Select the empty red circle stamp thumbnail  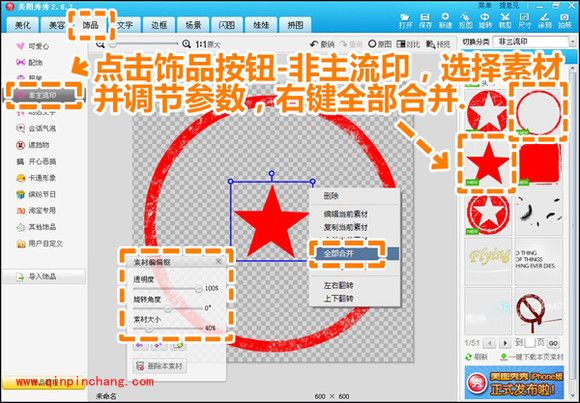coord(539,112)
